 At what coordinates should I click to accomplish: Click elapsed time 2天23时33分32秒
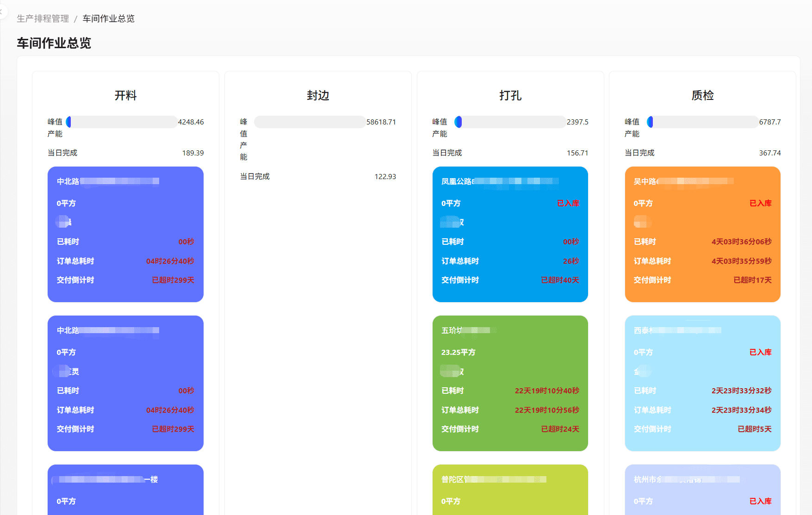(x=742, y=391)
